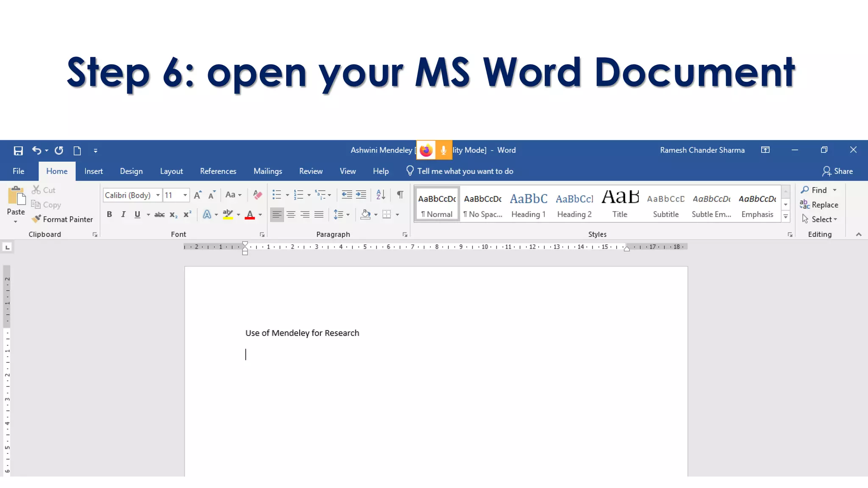Switch to the View tab

point(348,171)
